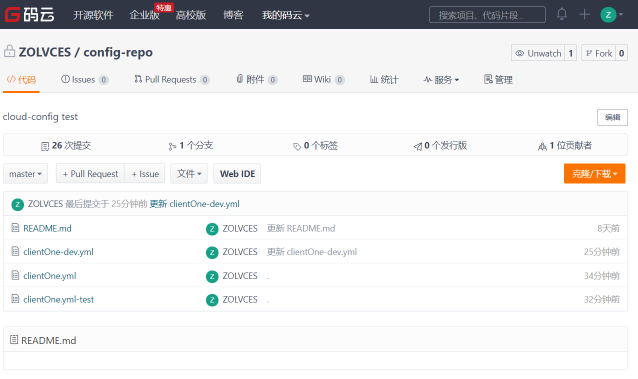The width and height of the screenshot is (638, 379).
Task: Open commit message 更新 README.md
Action: (301, 228)
